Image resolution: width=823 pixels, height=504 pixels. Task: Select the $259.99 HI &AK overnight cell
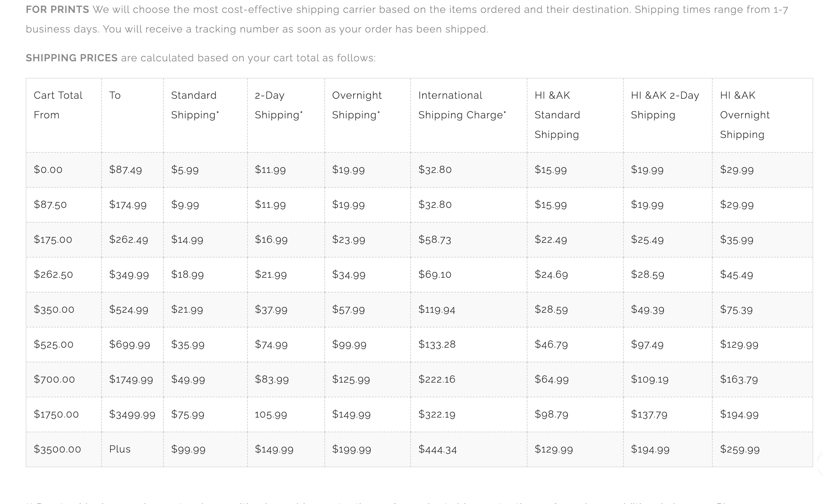click(763, 449)
